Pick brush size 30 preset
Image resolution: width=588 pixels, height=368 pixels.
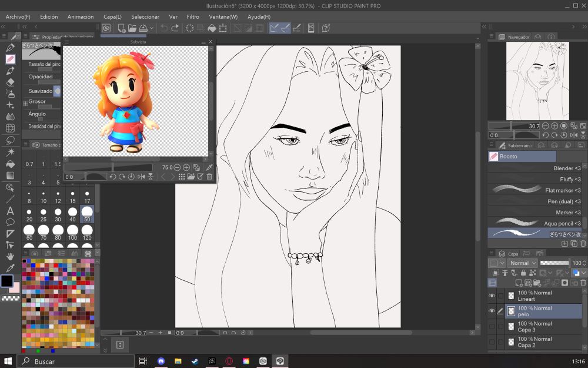click(58, 214)
